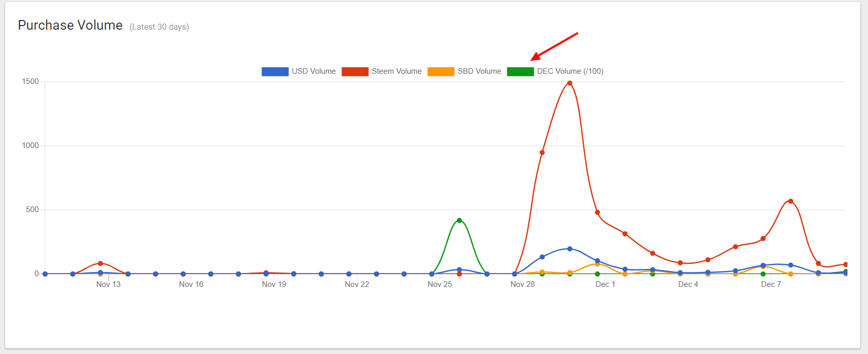
Task: Click the Nov 28 x-axis date label
Action: click(x=522, y=284)
